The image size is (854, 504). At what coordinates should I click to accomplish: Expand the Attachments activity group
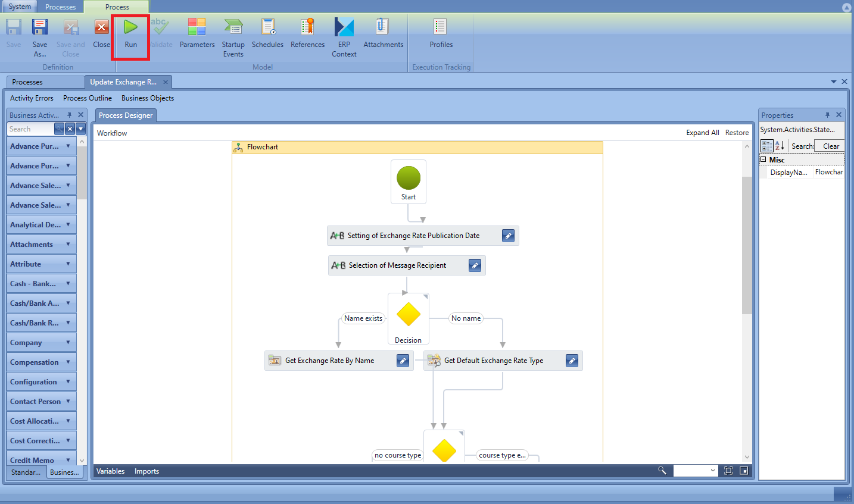coord(68,244)
